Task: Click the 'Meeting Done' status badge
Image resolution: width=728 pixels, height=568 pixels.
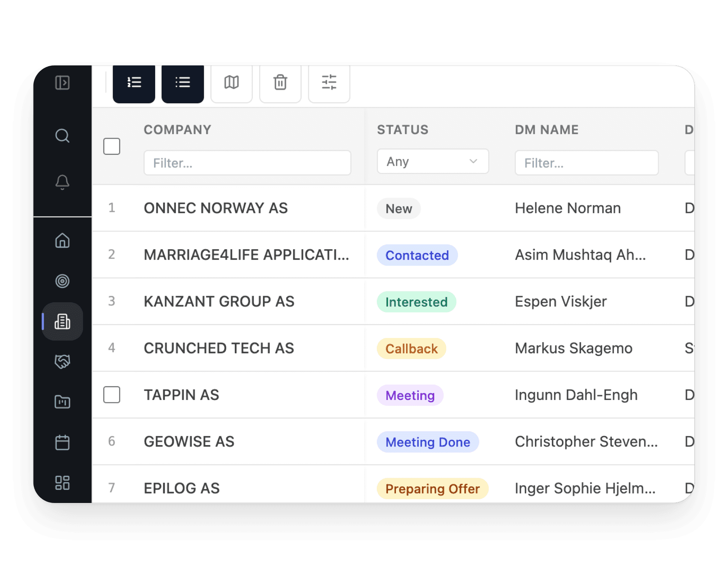Action: pos(428,442)
